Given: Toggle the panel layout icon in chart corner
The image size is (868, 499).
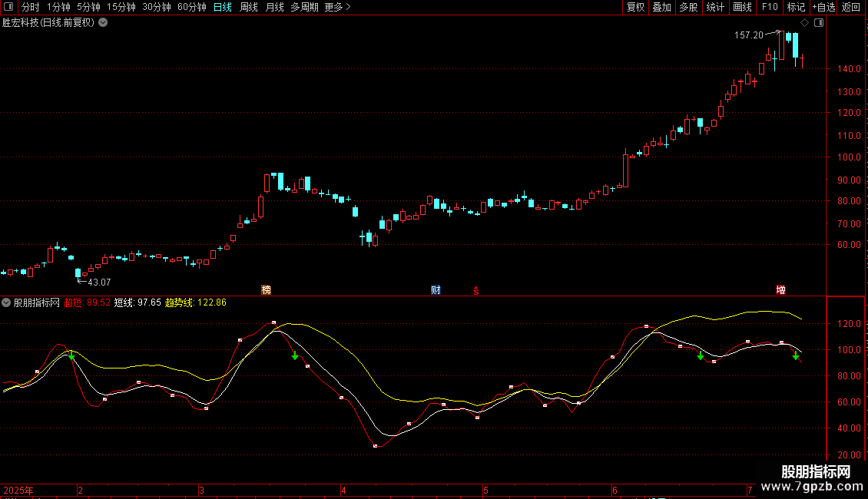Looking at the screenshot, I should tap(819, 23).
